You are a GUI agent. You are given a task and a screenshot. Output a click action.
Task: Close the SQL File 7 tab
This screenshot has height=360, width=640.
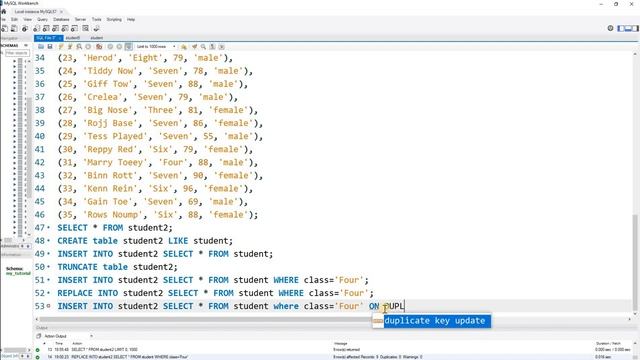click(60, 38)
